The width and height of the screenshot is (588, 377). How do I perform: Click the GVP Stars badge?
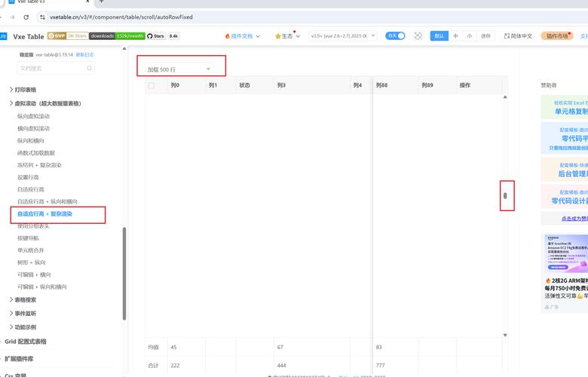point(67,35)
